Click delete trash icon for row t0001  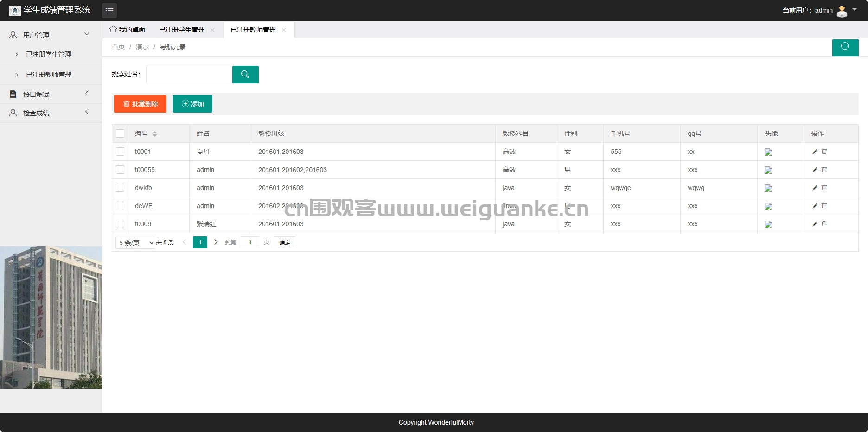click(x=824, y=152)
